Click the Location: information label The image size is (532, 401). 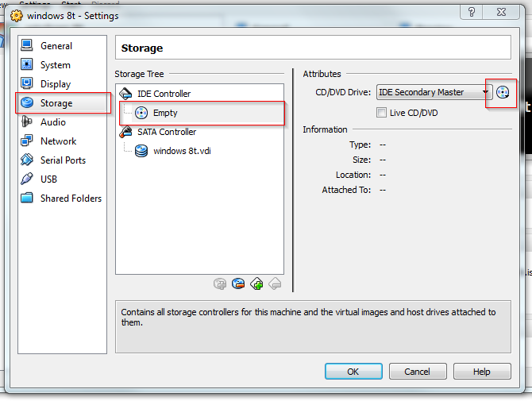[353, 175]
